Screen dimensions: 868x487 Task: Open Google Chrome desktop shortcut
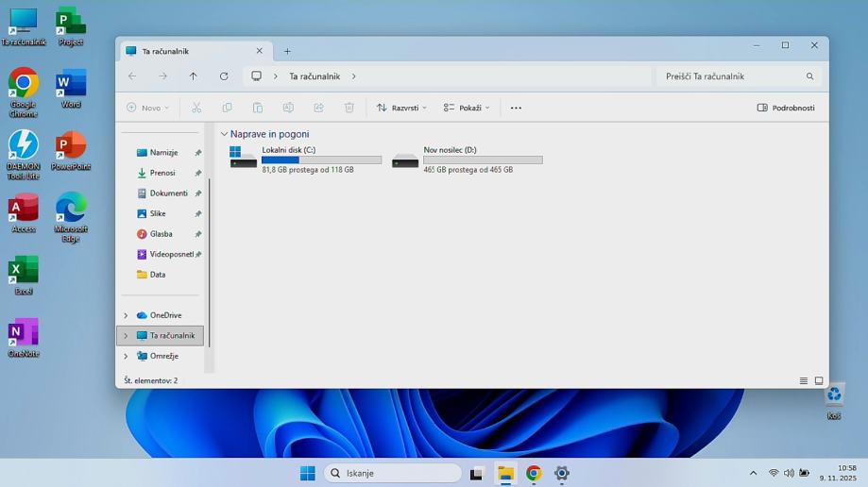click(x=24, y=92)
